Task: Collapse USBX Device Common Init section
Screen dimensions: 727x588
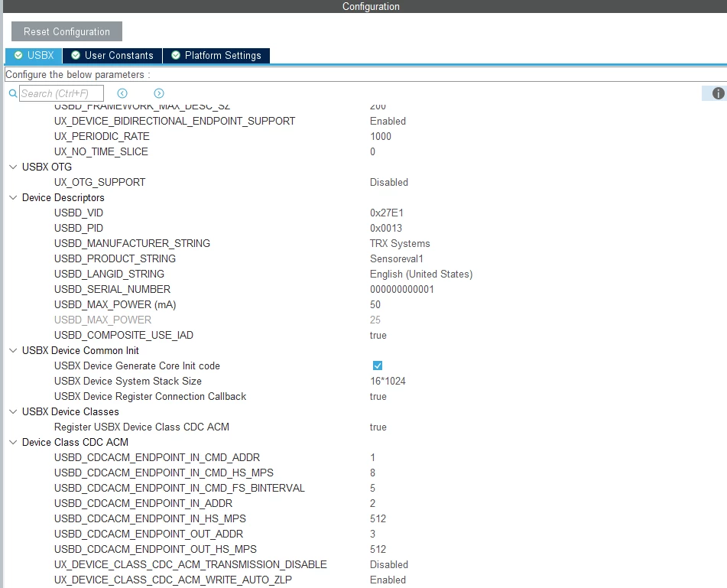Action: pyautogui.click(x=13, y=350)
